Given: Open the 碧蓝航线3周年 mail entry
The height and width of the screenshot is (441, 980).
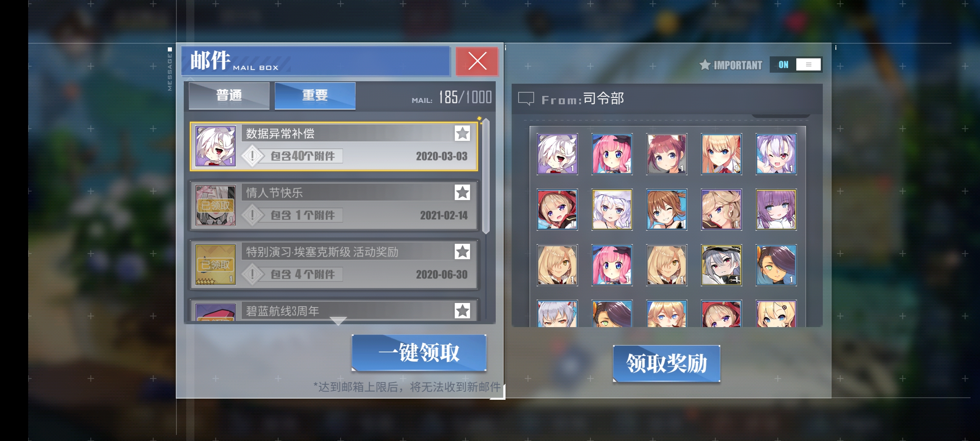Looking at the screenshot, I should pyautogui.click(x=334, y=311).
